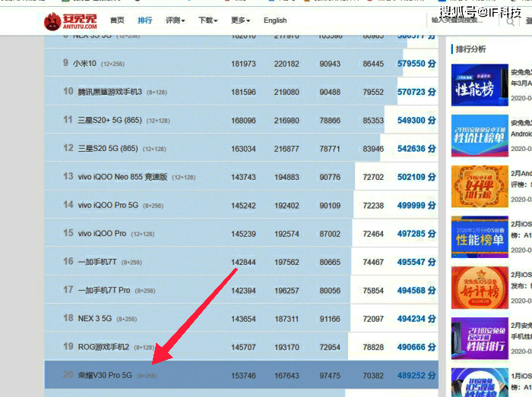This screenshot has width=532, height=397.
Task: Select 一加手机7T Pro device name
Action: [x=104, y=290]
